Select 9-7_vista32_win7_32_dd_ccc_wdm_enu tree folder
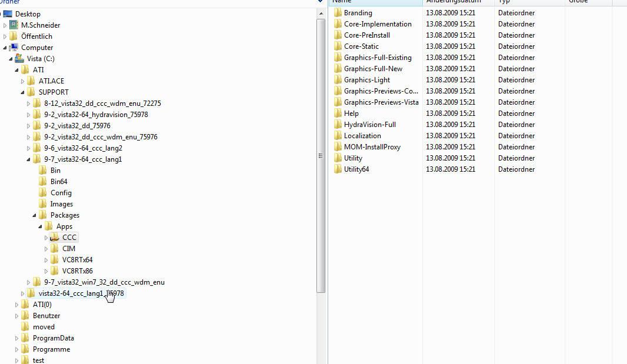627x364 pixels. pyautogui.click(x=104, y=282)
